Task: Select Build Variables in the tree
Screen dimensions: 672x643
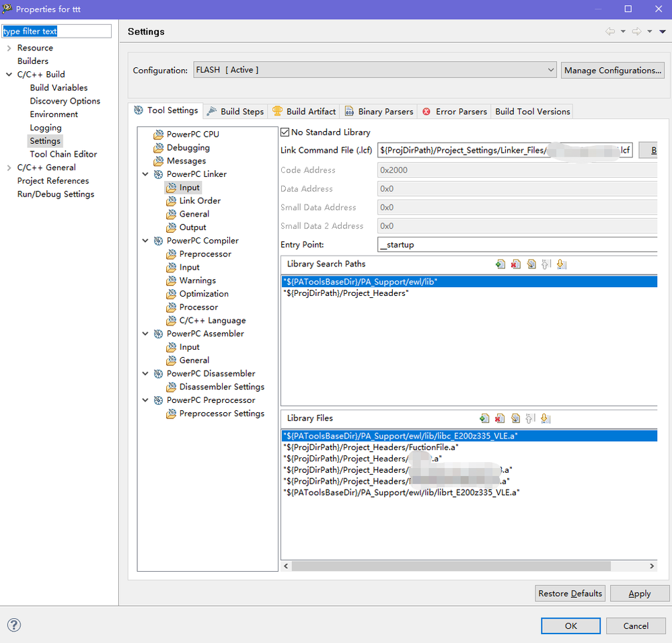Action: click(59, 88)
